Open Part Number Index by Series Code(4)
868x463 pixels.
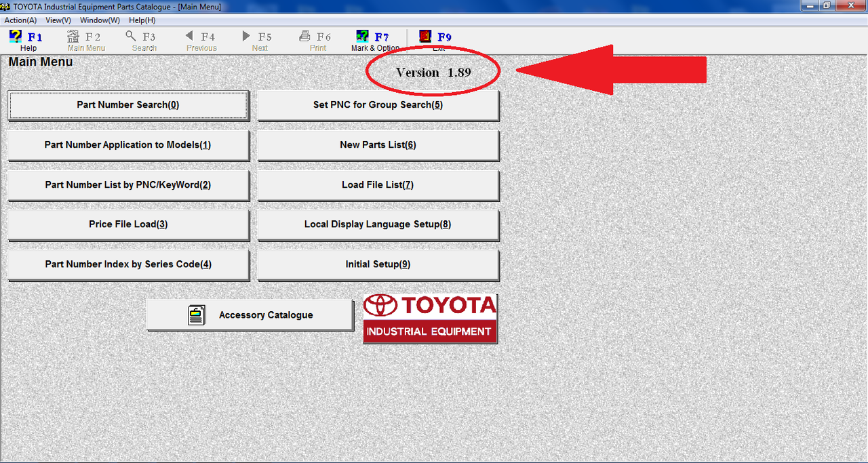pyautogui.click(x=128, y=264)
